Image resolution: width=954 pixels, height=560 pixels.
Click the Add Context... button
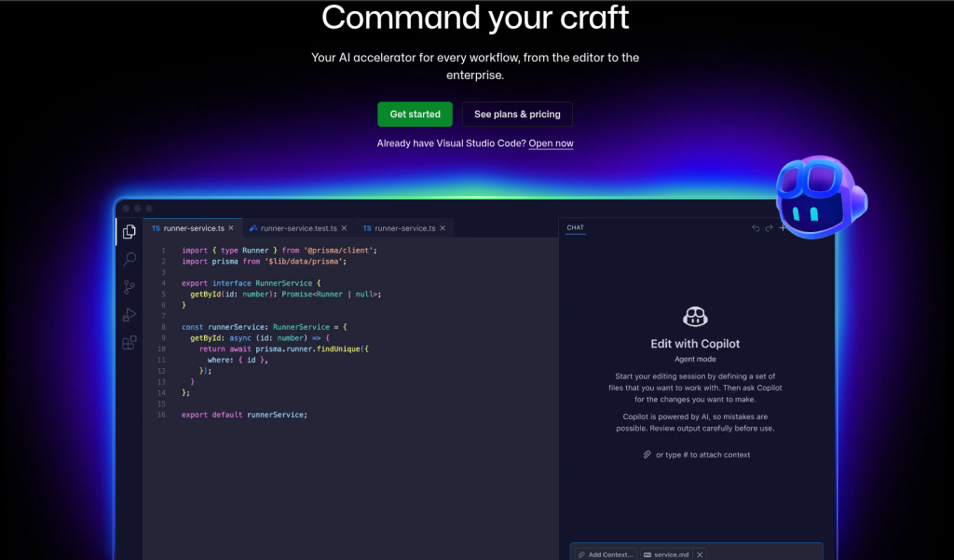click(x=606, y=554)
